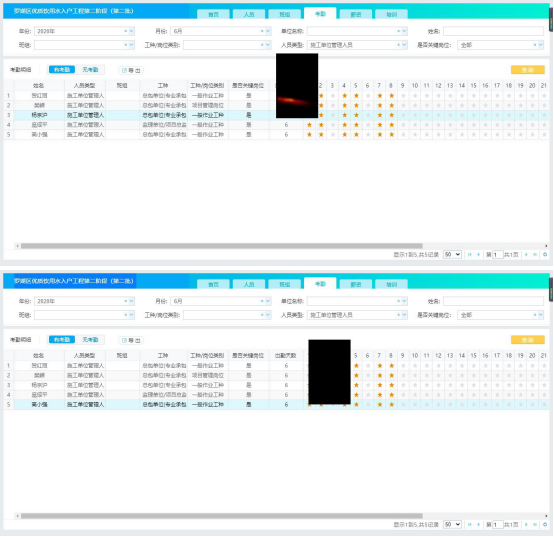Select highlighted row 3 in upper table
Viewport: 554px width, 537px height.
[x=276, y=115]
